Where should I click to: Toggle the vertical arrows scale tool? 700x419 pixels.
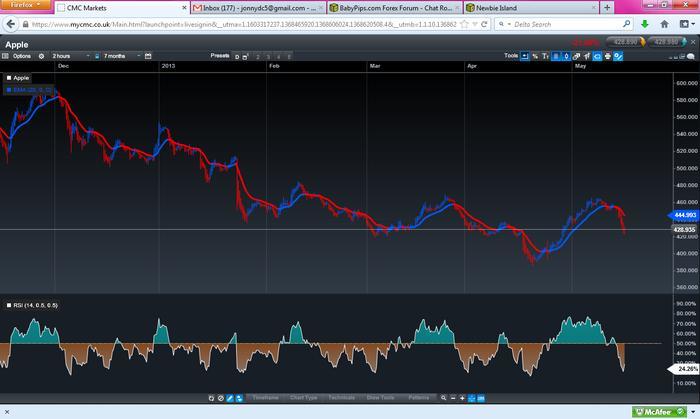tap(566, 56)
